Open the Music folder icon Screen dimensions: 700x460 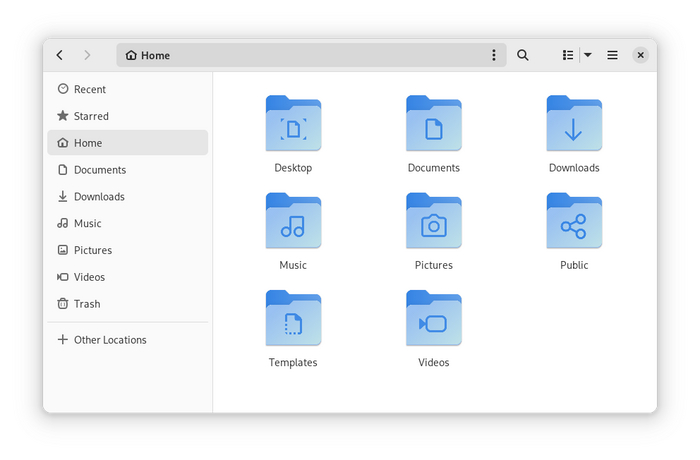point(293,222)
